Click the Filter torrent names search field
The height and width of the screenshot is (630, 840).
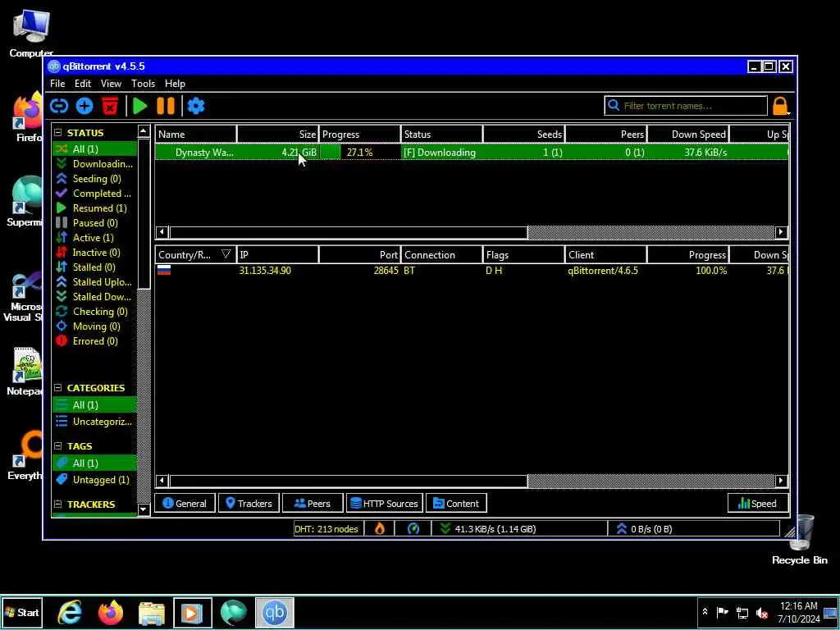point(686,106)
